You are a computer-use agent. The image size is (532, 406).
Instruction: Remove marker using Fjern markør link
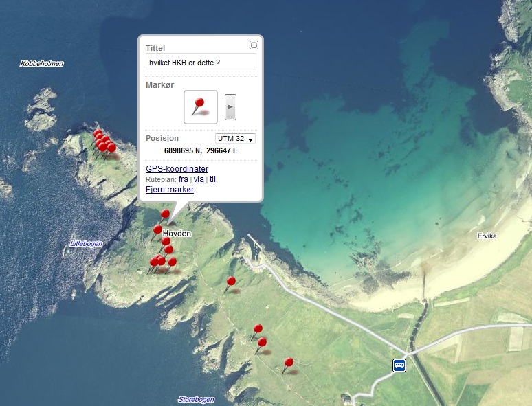[x=170, y=190]
